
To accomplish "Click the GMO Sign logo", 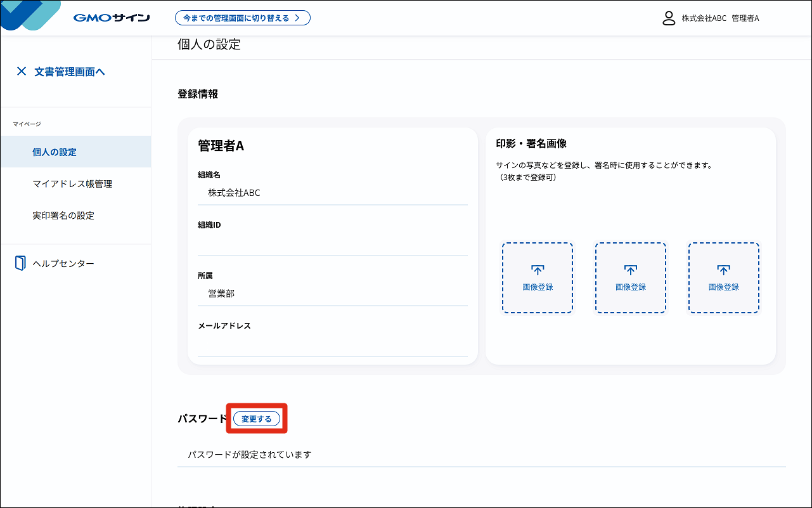I will [x=111, y=18].
